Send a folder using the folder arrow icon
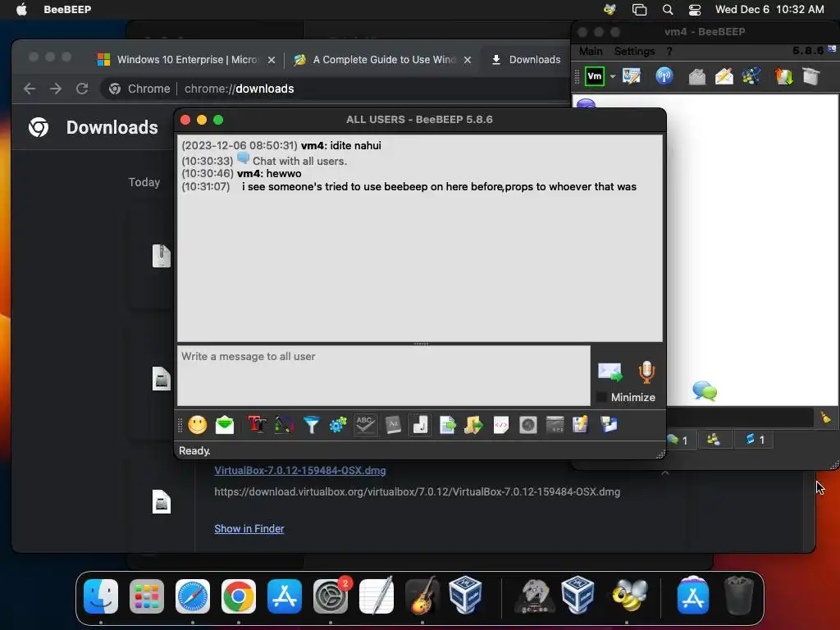840x630 pixels. point(473,425)
